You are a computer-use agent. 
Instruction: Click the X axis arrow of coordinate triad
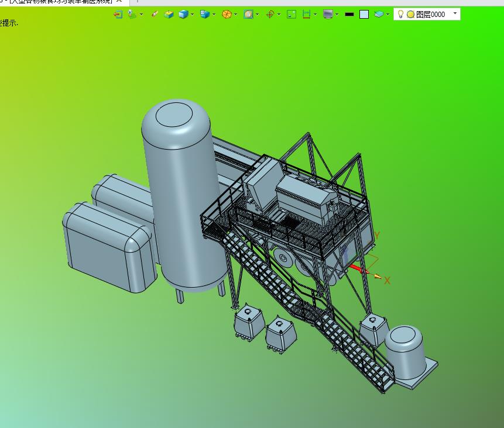pos(377,276)
